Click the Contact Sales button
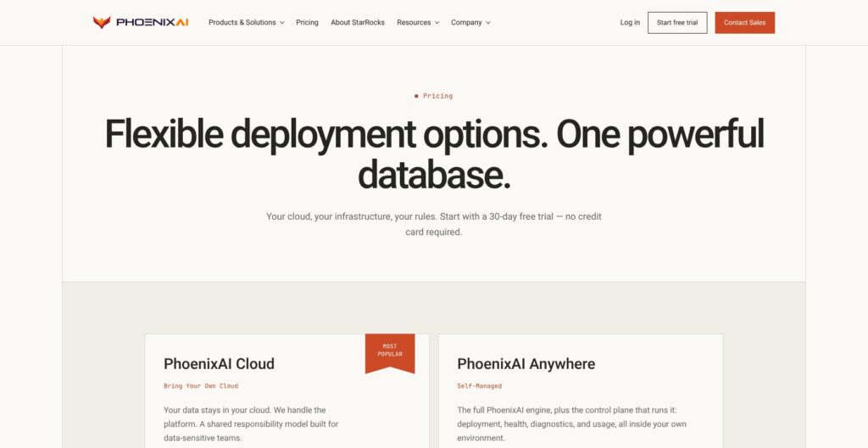This screenshot has width=868, height=448. [x=744, y=23]
